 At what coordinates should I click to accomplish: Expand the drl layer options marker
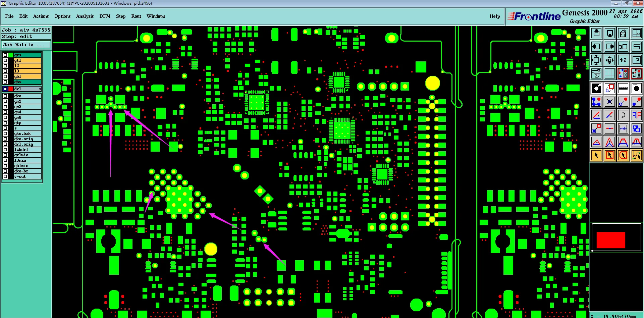pyautogui.click(x=40, y=89)
